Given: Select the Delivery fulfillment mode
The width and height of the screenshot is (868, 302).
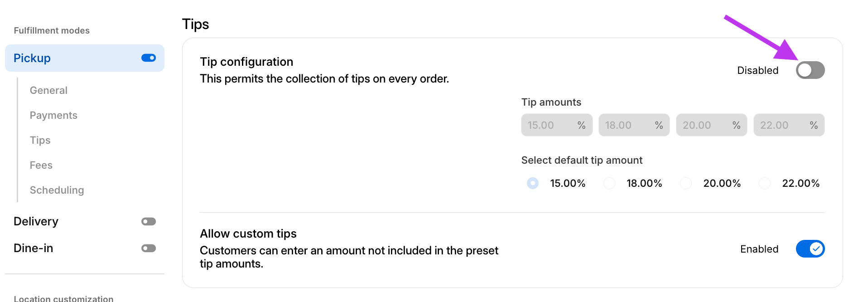Looking at the screenshot, I should tap(36, 221).
